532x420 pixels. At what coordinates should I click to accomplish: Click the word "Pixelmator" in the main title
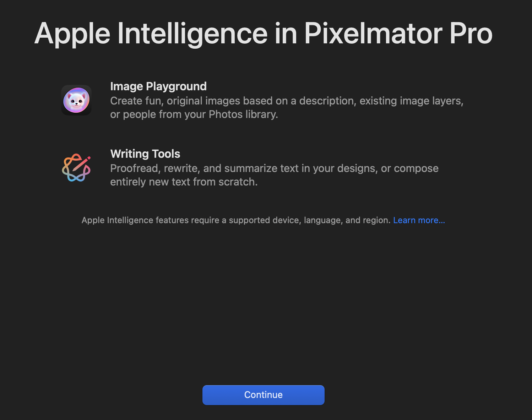coord(373,34)
